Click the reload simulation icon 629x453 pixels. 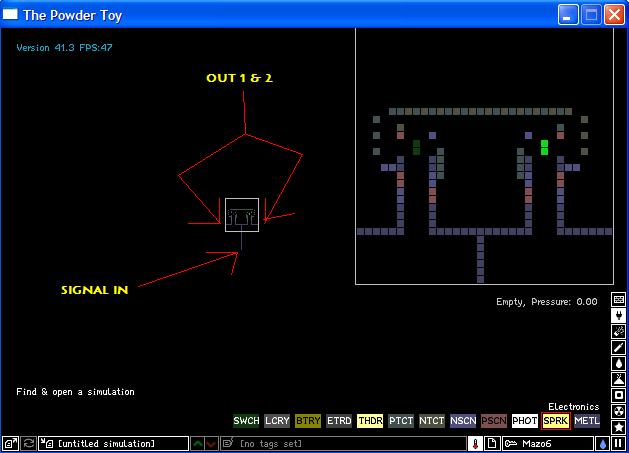pyautogui.click(x=28, y=443)
